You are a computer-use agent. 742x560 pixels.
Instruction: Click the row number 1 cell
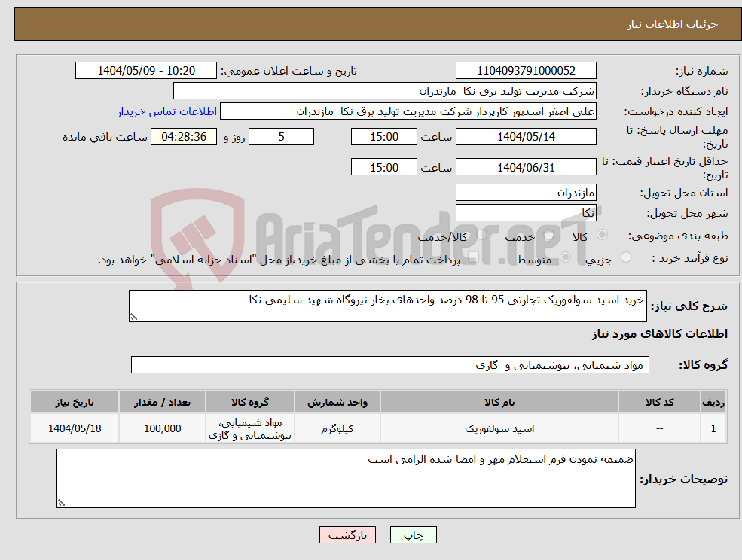tap(713, 428)
